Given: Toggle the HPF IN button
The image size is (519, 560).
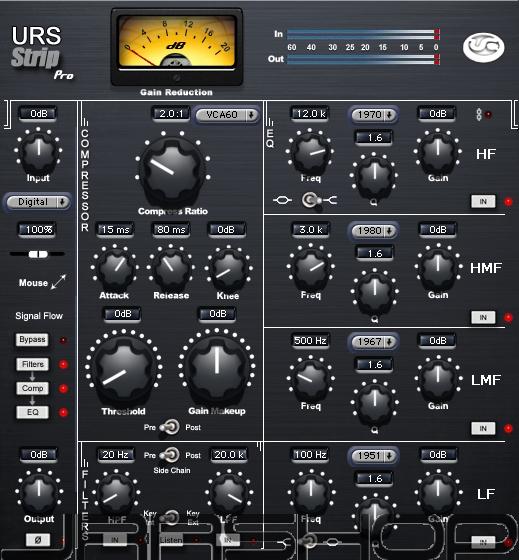Looking at the screenshot, I should 115,540.
